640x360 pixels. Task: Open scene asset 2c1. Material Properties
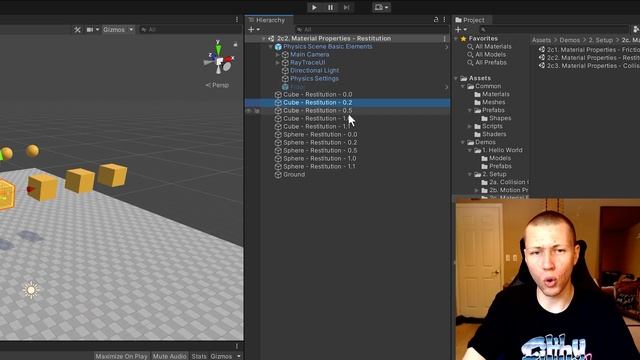[x=589, y=50]
